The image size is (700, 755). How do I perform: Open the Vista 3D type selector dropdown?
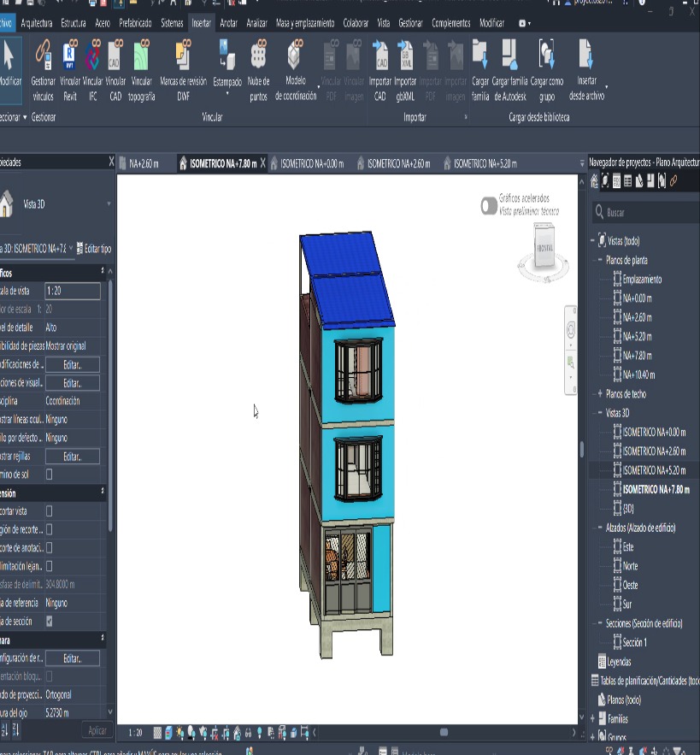[109, 204]
